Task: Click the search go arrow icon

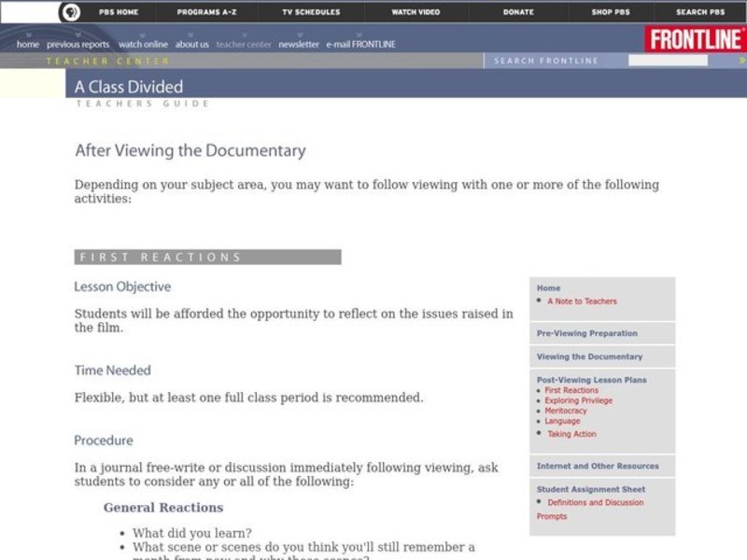Action: coord(741,61)
